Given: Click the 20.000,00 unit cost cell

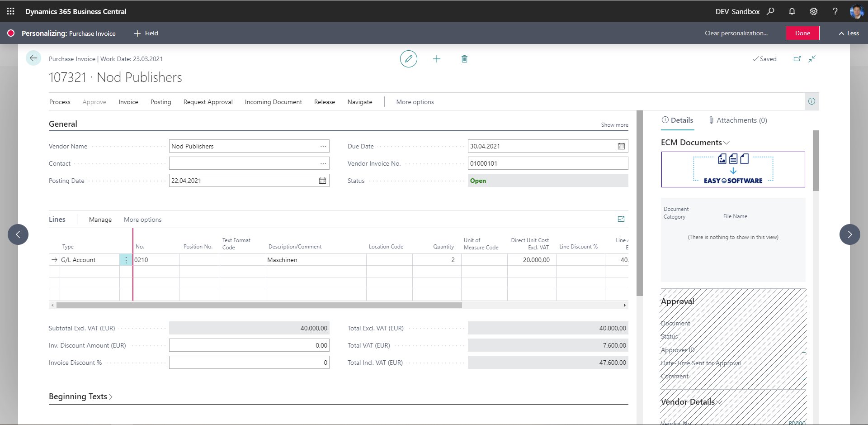Looking at the screenshot, I should 532,260.
